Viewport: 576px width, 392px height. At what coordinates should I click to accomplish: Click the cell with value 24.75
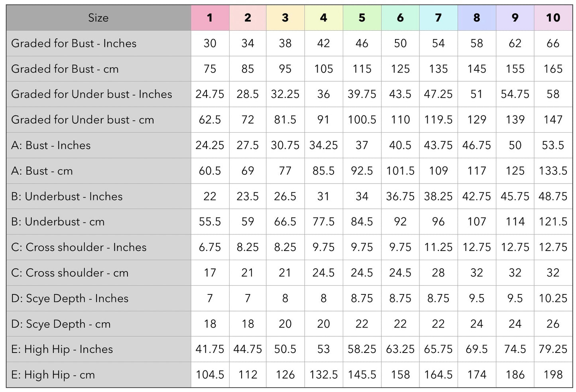(210, 94)
